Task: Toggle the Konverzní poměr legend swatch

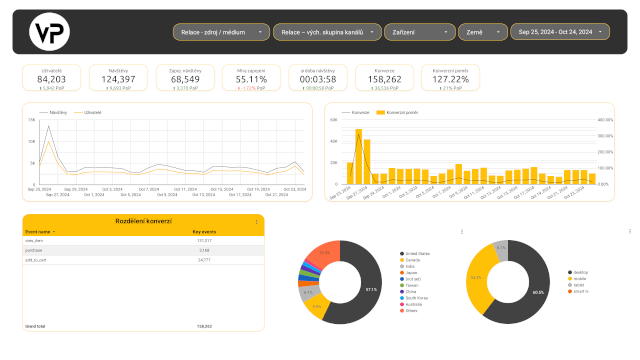Action: coord(380,112)
